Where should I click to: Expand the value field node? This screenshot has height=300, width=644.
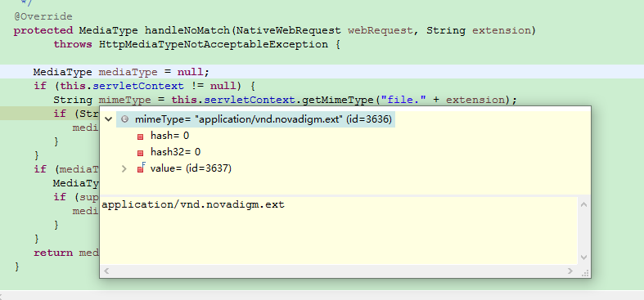(x=124, y=168)
